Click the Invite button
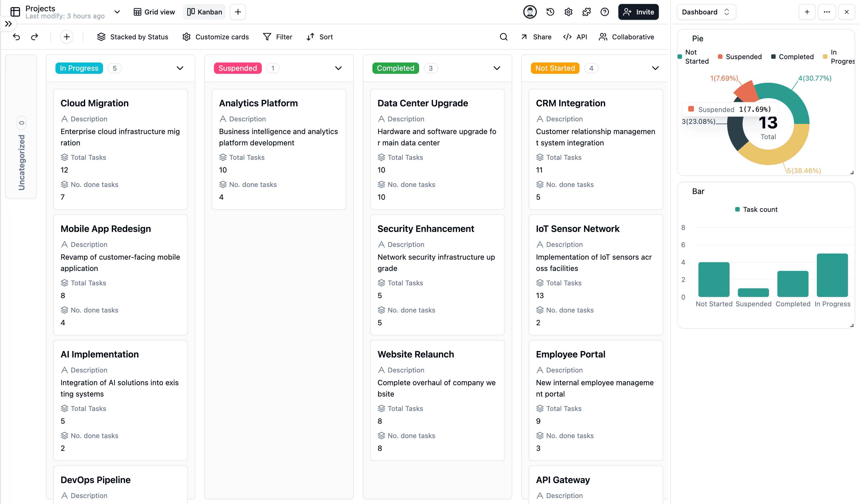The height and width of the screenshot is (504, 862). [x=638, y=12]
